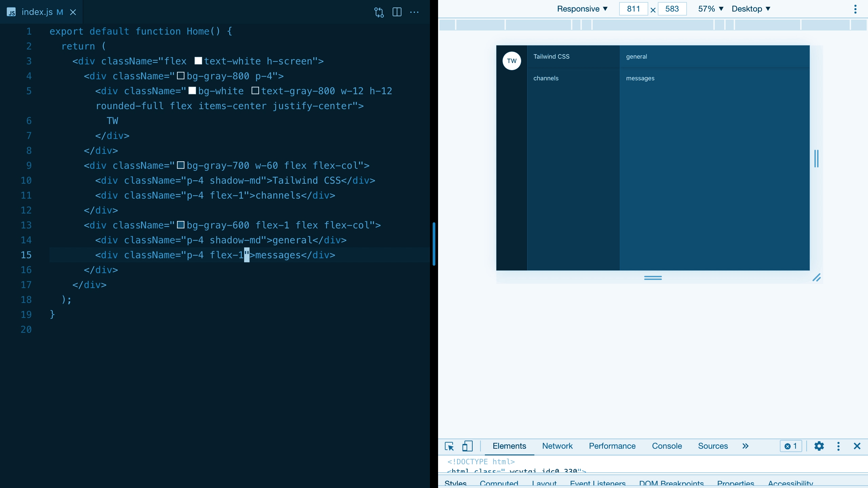
Task: Open the split editor icon
Action: pos(397,12)
